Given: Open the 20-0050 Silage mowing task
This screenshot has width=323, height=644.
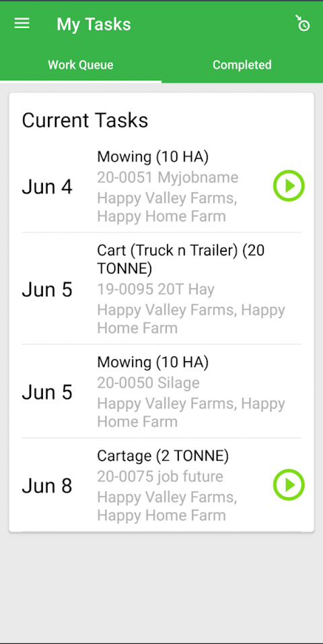Looking at the screenshot, I should tap(161, 391).
